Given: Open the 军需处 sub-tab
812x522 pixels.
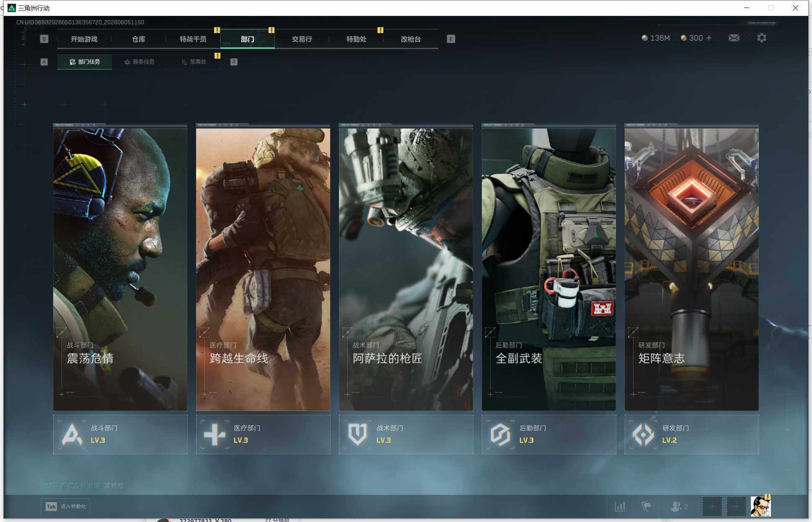Looking at the screenshot, I should [194, 62].
